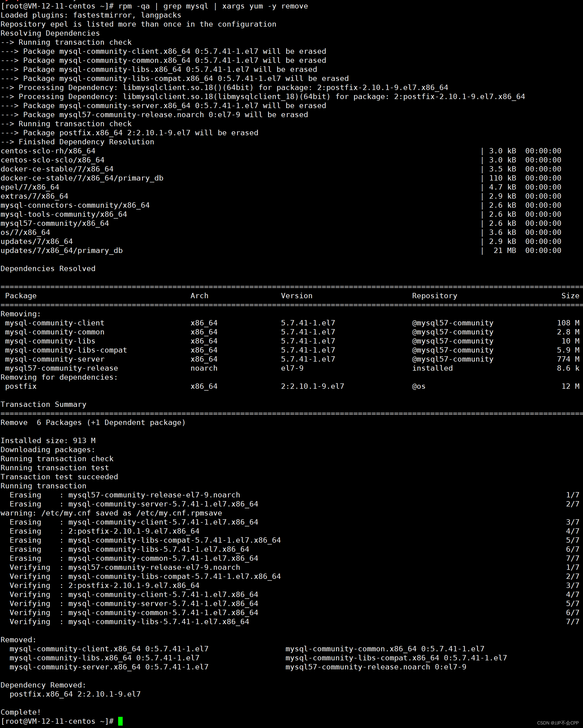Click 'Loaded plugins: fastestmirror, langpacks' line

(91, 15)
